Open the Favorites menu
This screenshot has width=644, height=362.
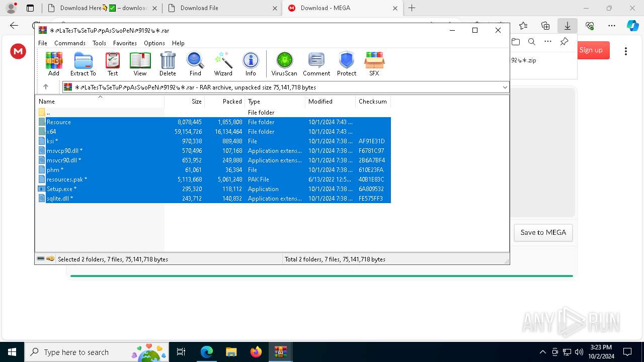tap(125, 43)
